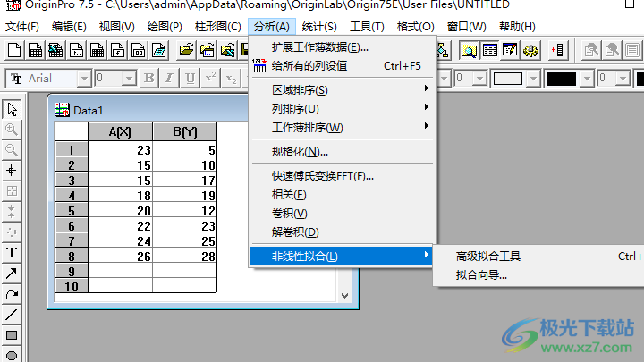Open the black fill color dropdown arrow
644x362 pixels.
tap(588, 78)
